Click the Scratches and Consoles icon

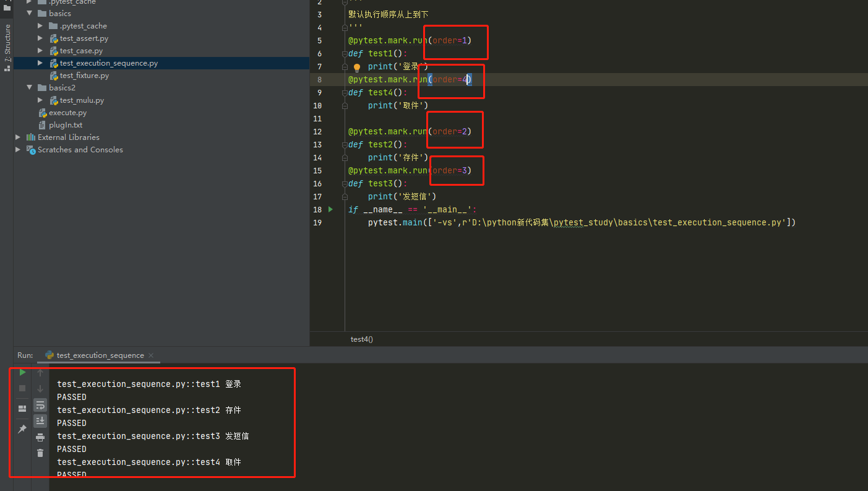click(x=31, y=150)
